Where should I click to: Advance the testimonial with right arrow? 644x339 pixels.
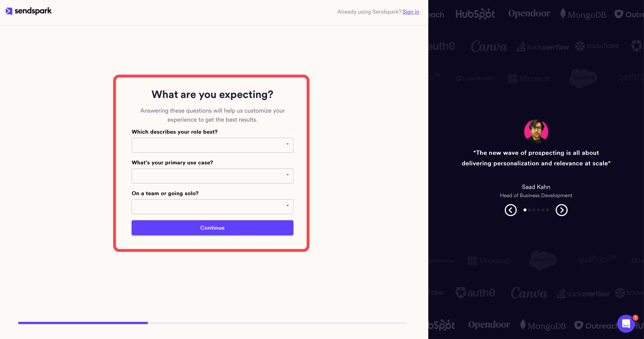(561, 210)
